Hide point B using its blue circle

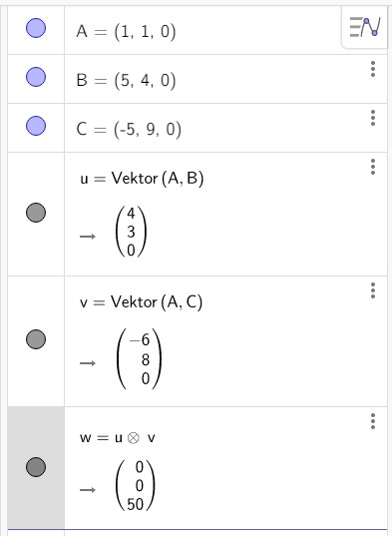[36, 77]
